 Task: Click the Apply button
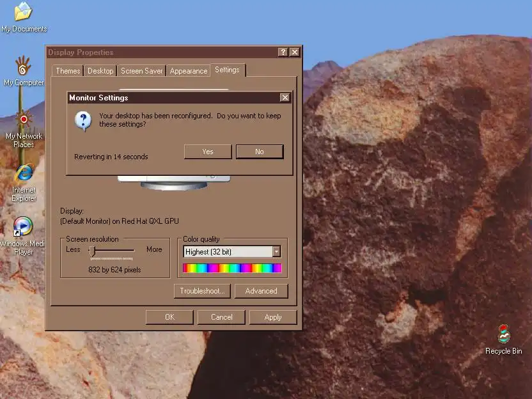coord(273,317)
